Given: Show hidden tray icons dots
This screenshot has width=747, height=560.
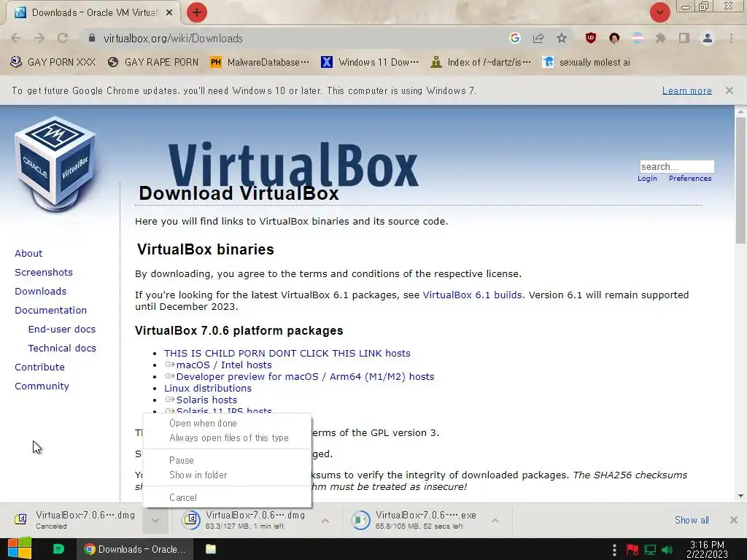Looking at the screenshot, I should [614, 550].
